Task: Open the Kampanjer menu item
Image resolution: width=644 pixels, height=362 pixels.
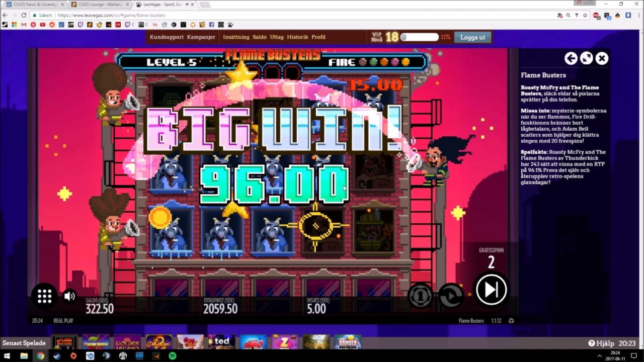Action: [x=201, y=37]
